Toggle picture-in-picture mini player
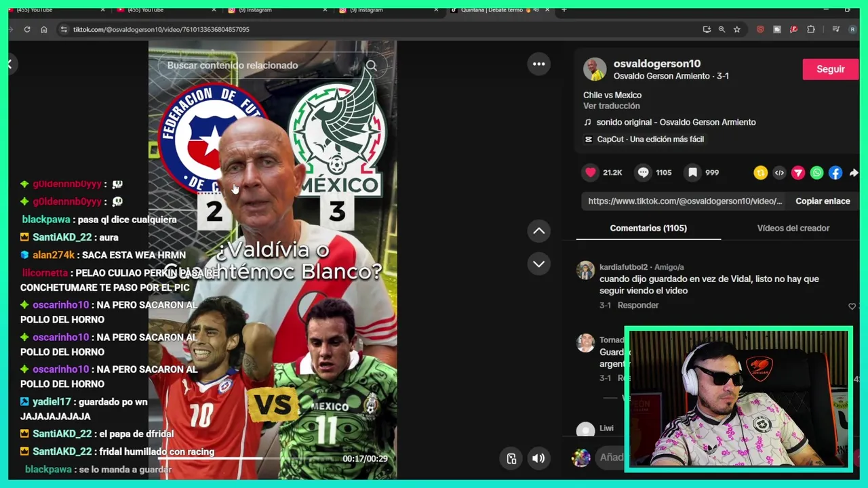Screen dimensions: 868x488 tap(511, 458)
